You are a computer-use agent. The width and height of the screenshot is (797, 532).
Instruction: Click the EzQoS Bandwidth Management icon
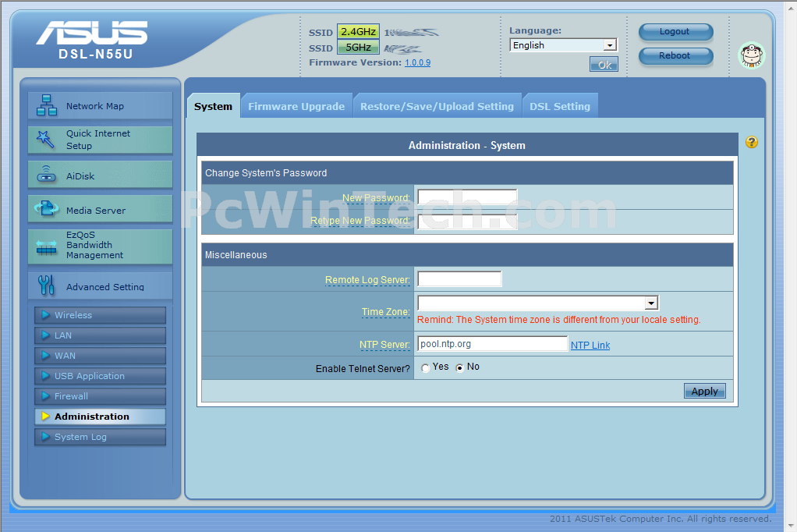(46, 247)
